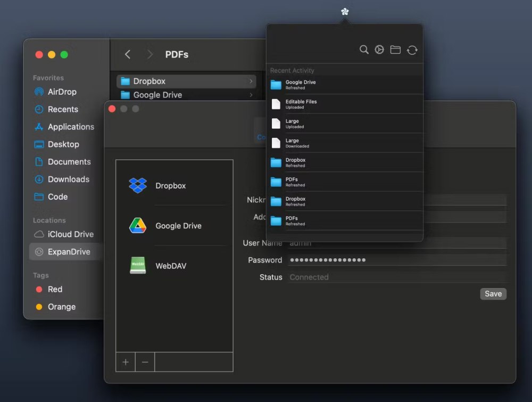Select WebDAV row in drive list

pyautogui.click(x=174, y=266)
